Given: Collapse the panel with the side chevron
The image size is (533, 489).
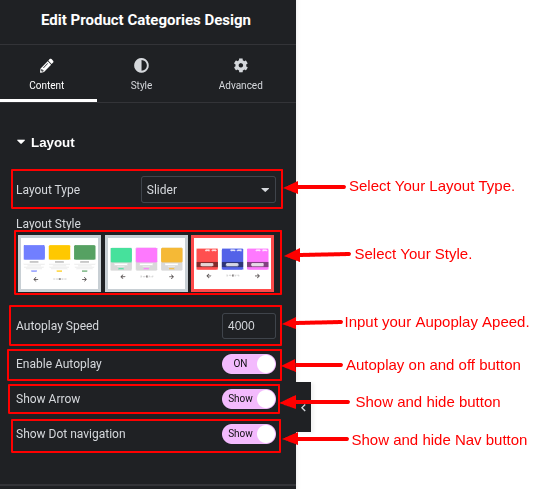Looking at the screenshot, I should (x=303, y=407).
